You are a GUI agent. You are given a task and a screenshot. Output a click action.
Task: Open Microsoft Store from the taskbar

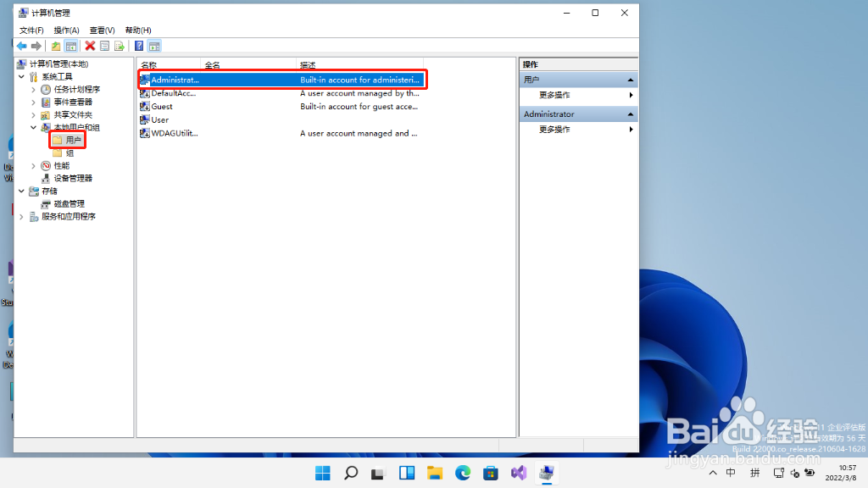tap(491, 473)
